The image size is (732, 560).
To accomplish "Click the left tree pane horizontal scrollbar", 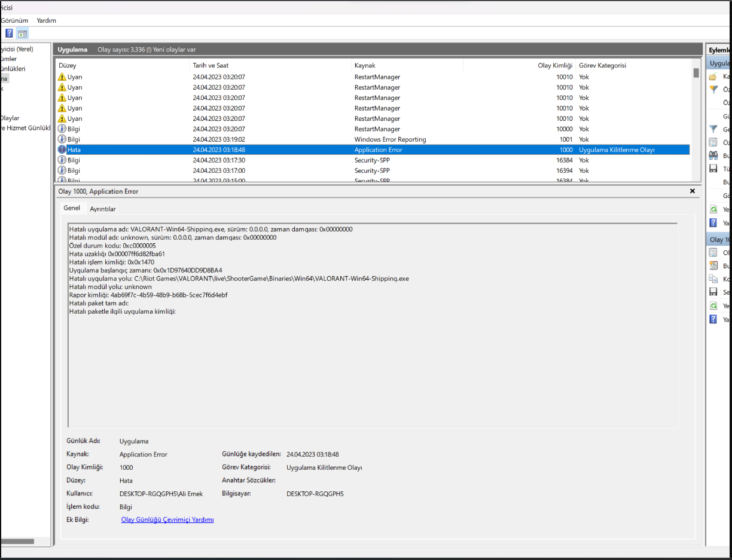I will (17, 541).
